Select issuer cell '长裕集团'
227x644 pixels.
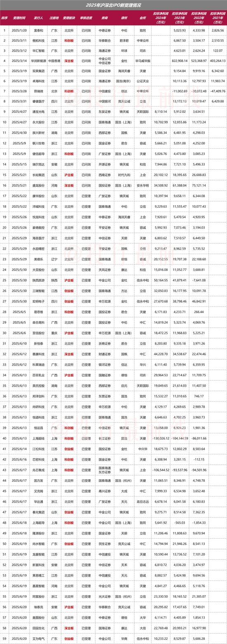[38, 175]
